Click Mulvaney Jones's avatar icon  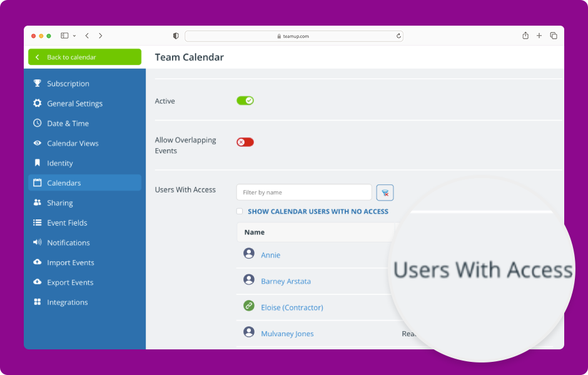tap(249, 332)
